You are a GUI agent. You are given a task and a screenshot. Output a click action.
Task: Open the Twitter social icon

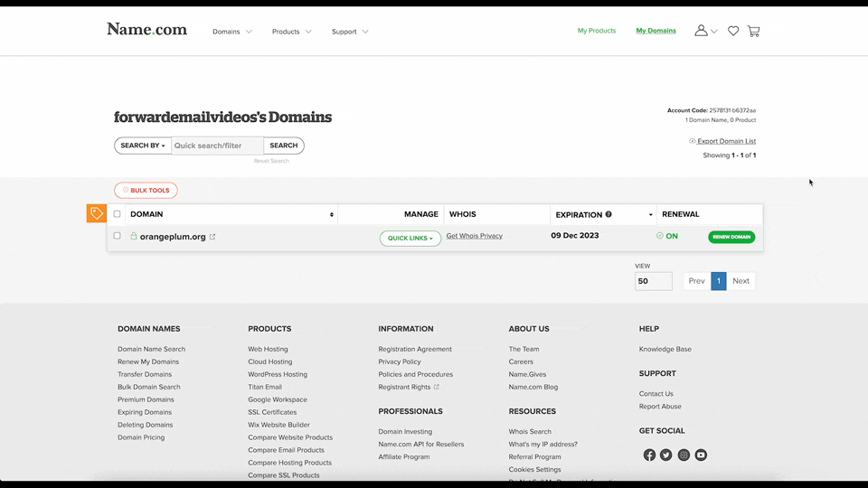tap(666, 455)
